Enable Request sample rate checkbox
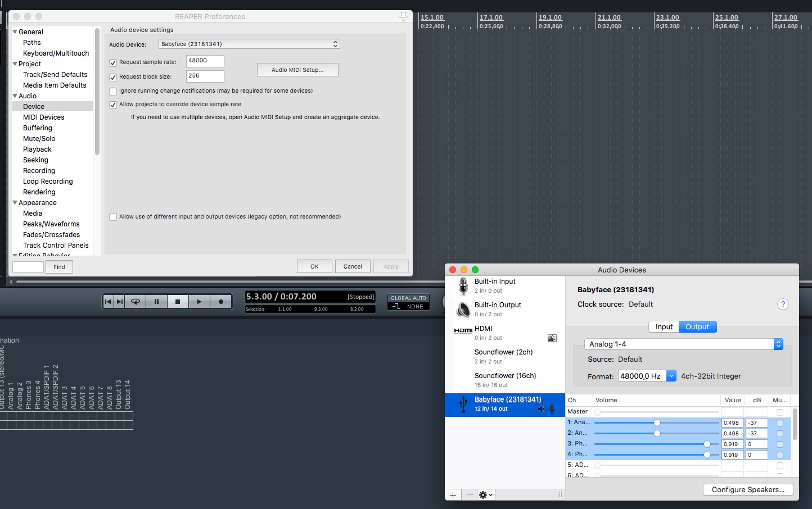This screenshot has width=812, height=509. click(113, 62)
